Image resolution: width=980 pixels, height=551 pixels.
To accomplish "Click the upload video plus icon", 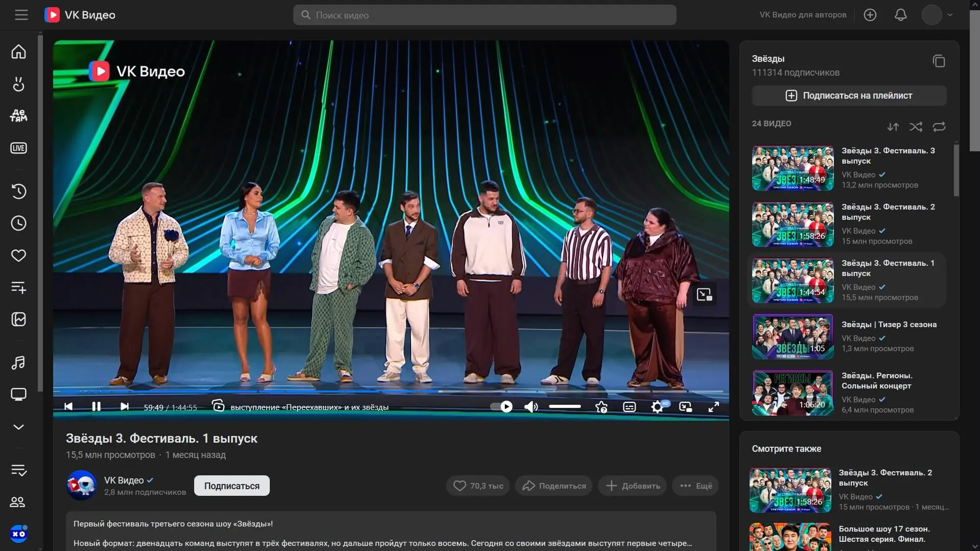I will tap(870, 15).
